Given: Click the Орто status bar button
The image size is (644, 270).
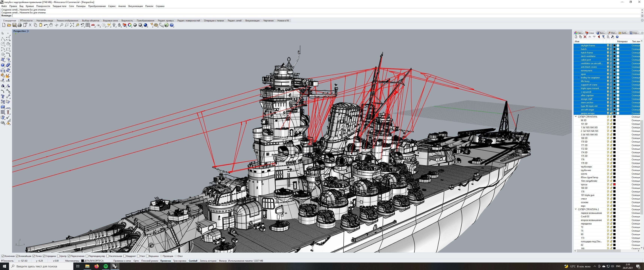Looking at the screenshot, I should pos(136,261).
